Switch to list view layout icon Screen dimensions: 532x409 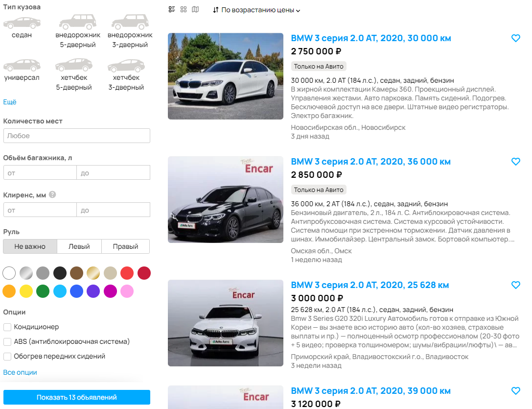click(172, 9)
